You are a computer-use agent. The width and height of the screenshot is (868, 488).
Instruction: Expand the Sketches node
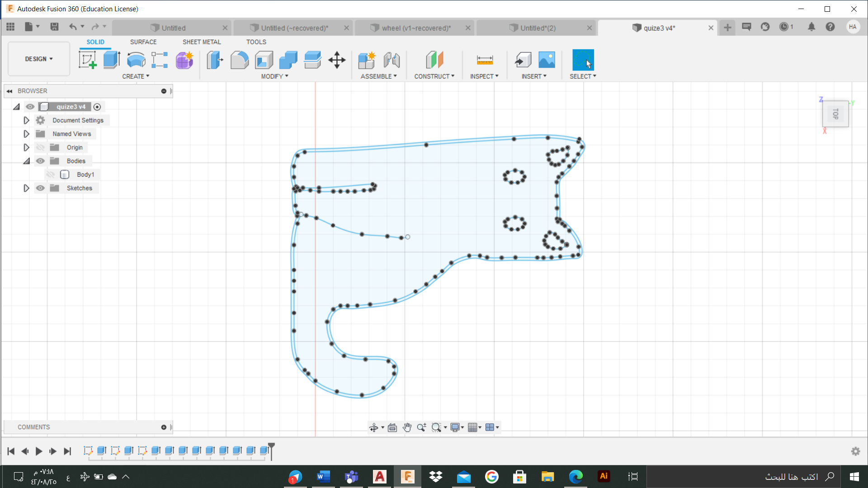click(26, 188)
